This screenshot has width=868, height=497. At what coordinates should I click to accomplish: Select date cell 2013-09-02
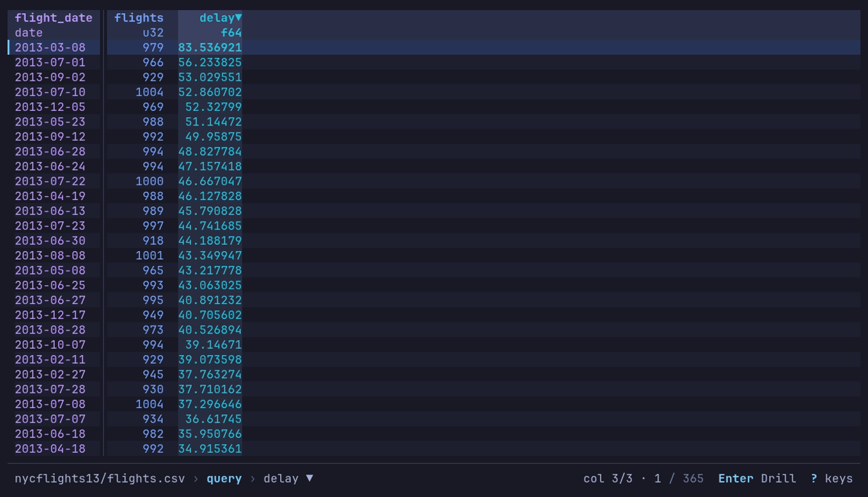pos(50,77)
